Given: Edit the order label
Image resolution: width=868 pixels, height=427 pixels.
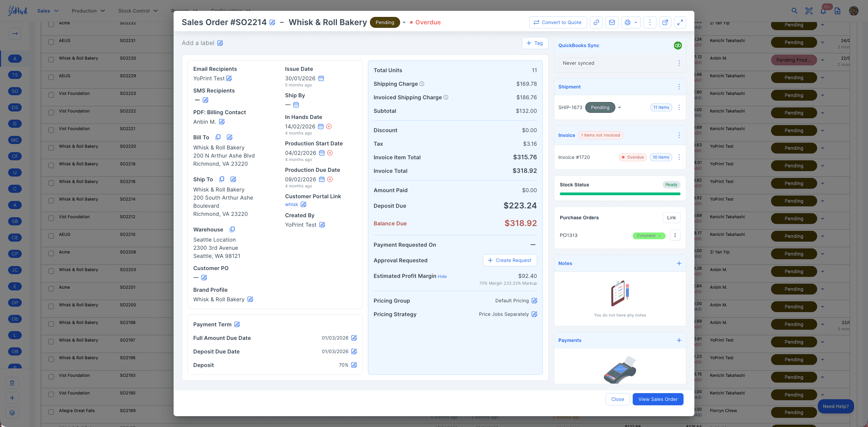Looking at the screenshot, I should [x=220, y=43].
